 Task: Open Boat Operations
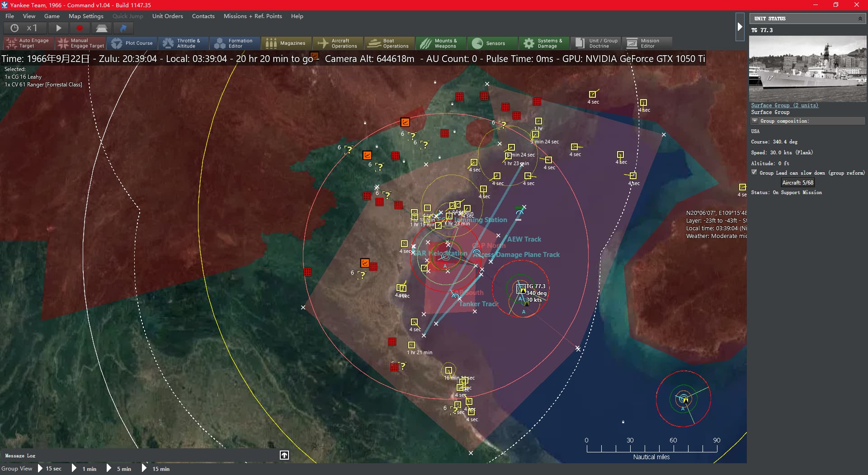(x=389, y=43)
